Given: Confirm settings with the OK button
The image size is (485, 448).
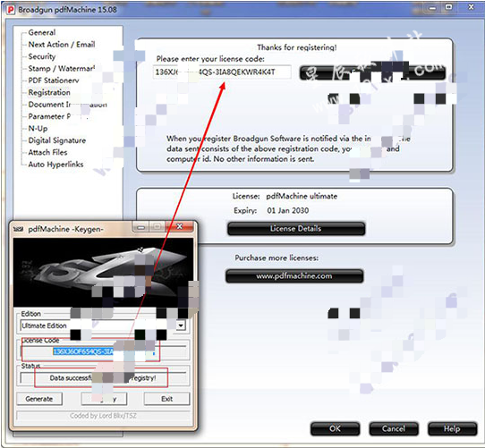Looking at the screenshot, I should coord(335,429).
